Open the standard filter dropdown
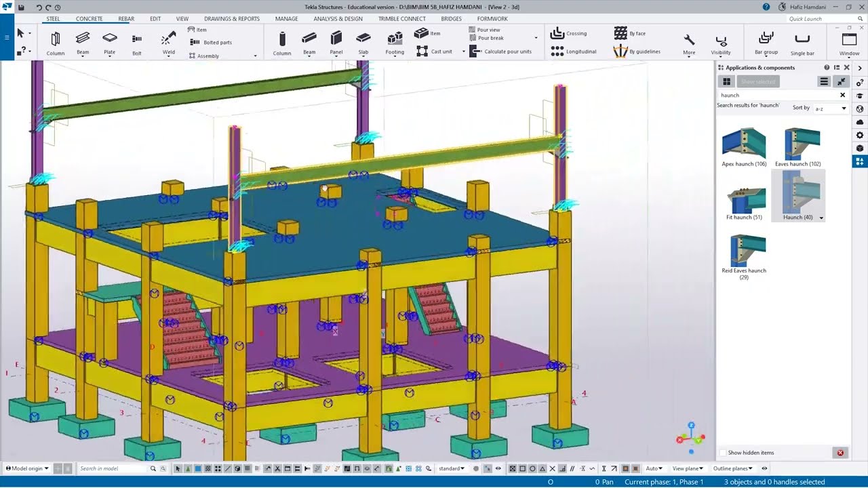Image resolution: width=868 pixels, height=488 pixels. [452, 468]
